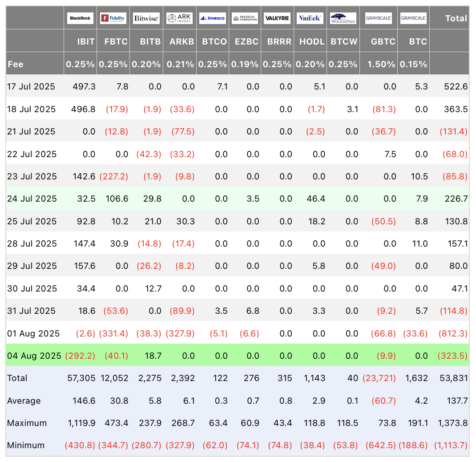Click the ARK Invest logo
This screenshot has width=476, height=462.
point(179,18)
